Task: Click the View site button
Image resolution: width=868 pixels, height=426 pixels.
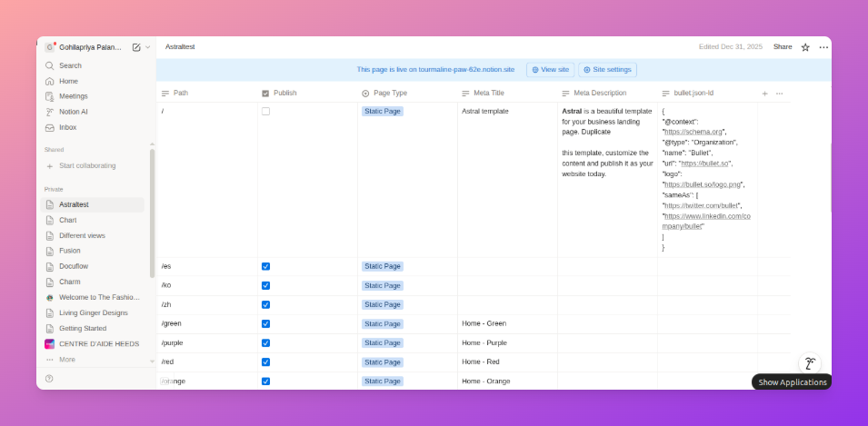Action: click(550, 69)
